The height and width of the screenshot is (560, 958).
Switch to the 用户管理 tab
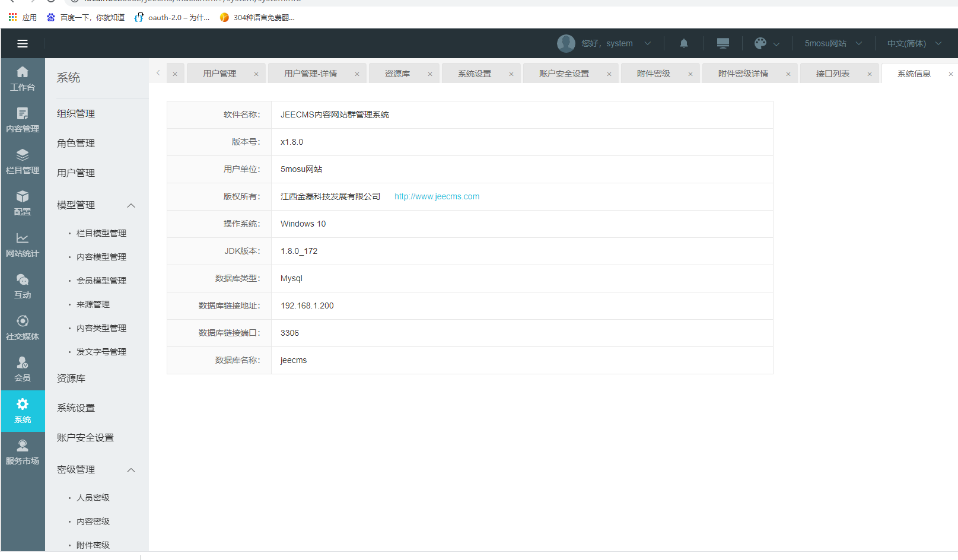point(219,74)
